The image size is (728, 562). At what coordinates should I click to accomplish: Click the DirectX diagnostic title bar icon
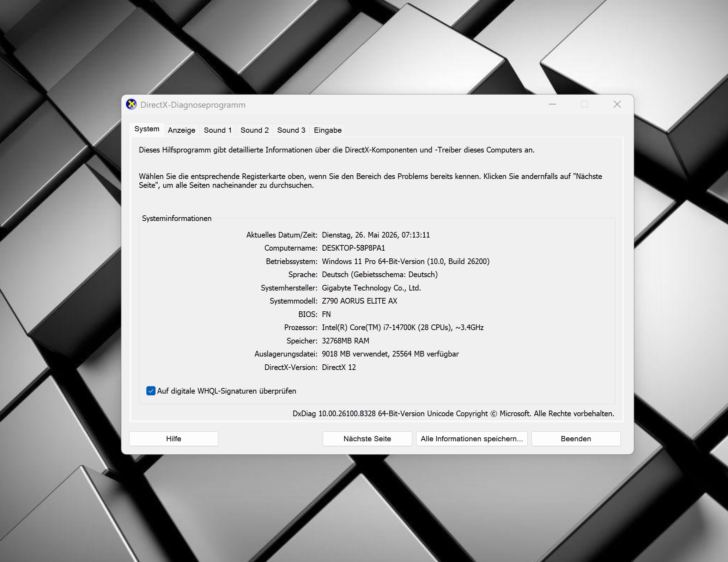coord(131,104)
